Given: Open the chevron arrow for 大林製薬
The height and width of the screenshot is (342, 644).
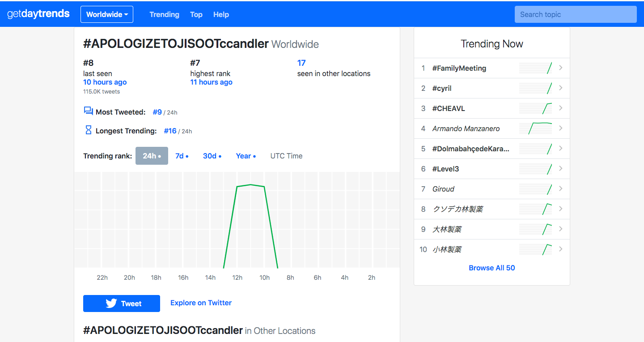Looking at the screenshot, I should [561, 229].
